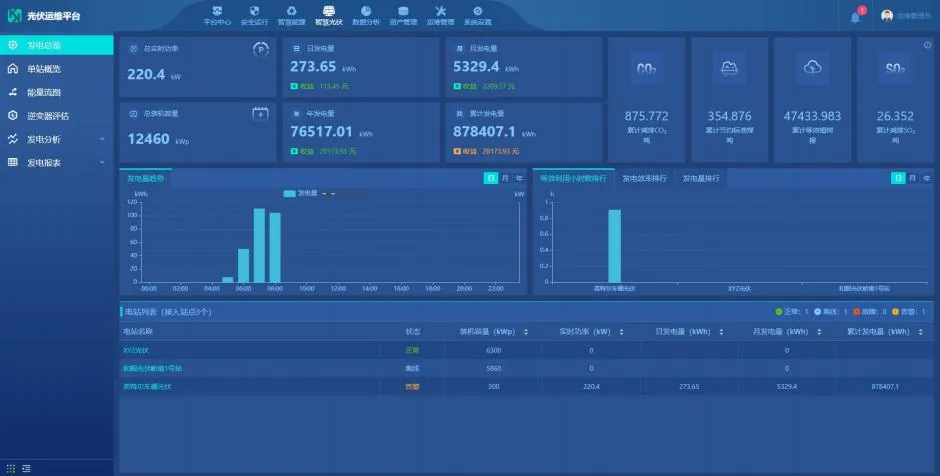Switch to the 发电效率排行 tab
940x476 pixels.
coord(644,178)
